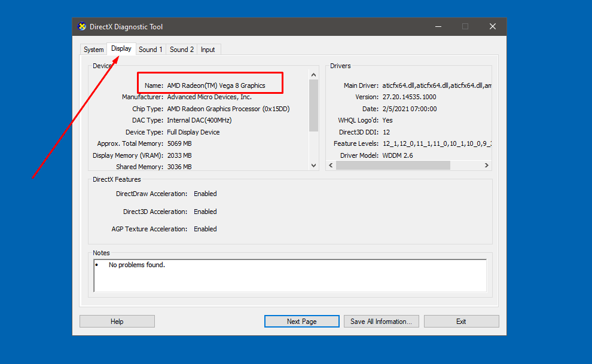Click the disabled maximize window button
Image resolution: width=592 pixels, height=364 pixels.
click(465, 26)
